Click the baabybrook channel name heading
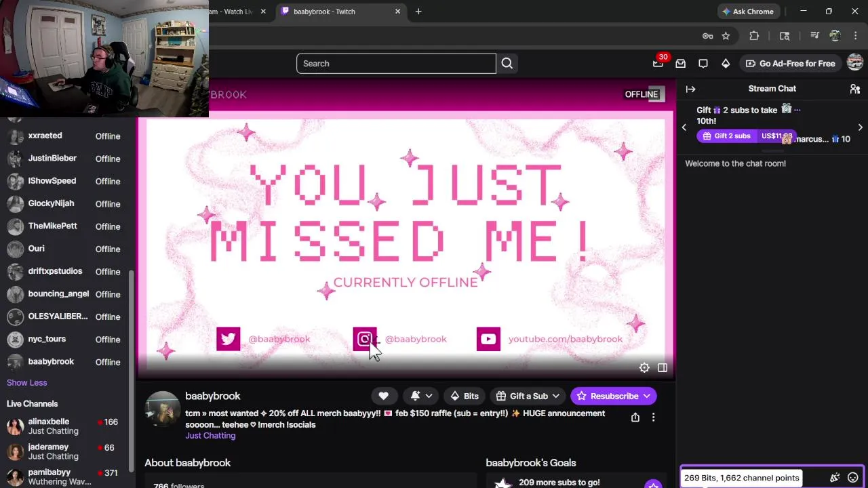Screen dimensions: 868x488 point(213,396)
